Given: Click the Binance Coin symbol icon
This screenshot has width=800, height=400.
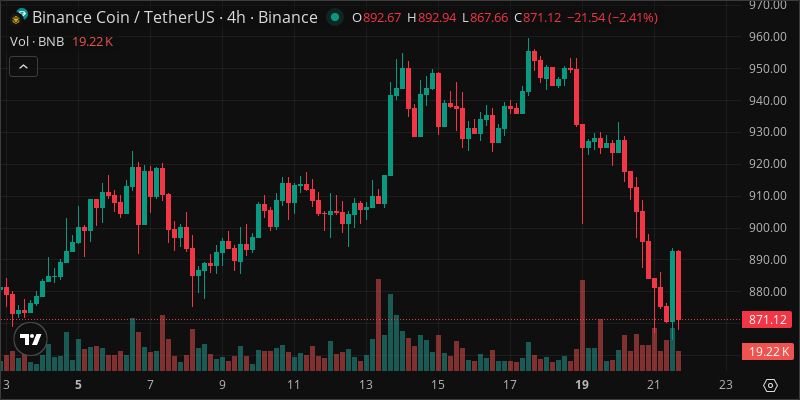Looking at the screenshot, I should (18, 18).
